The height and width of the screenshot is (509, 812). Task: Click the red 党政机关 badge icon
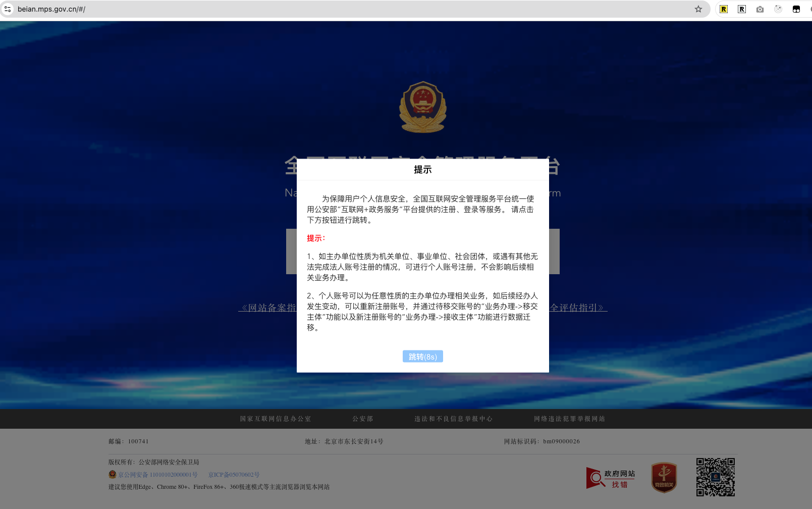coord(664,477)
